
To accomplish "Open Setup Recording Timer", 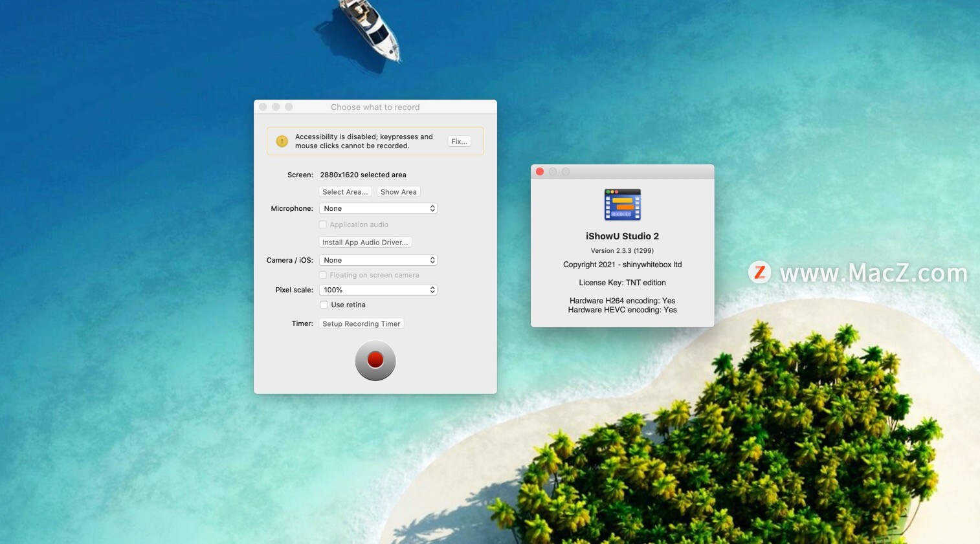I will click(361, 323).
